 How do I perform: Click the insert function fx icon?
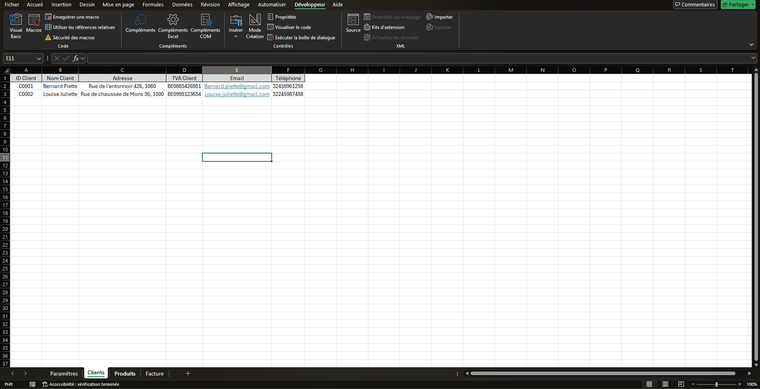(76, 59)
